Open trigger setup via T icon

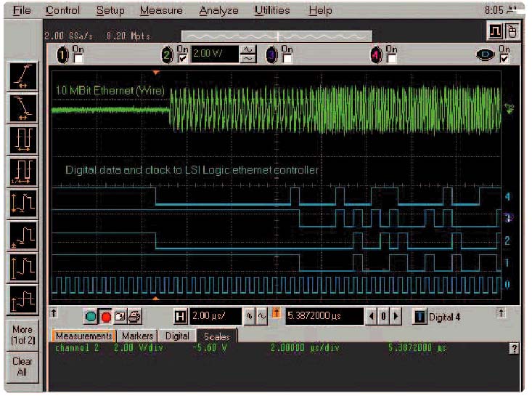419,317
